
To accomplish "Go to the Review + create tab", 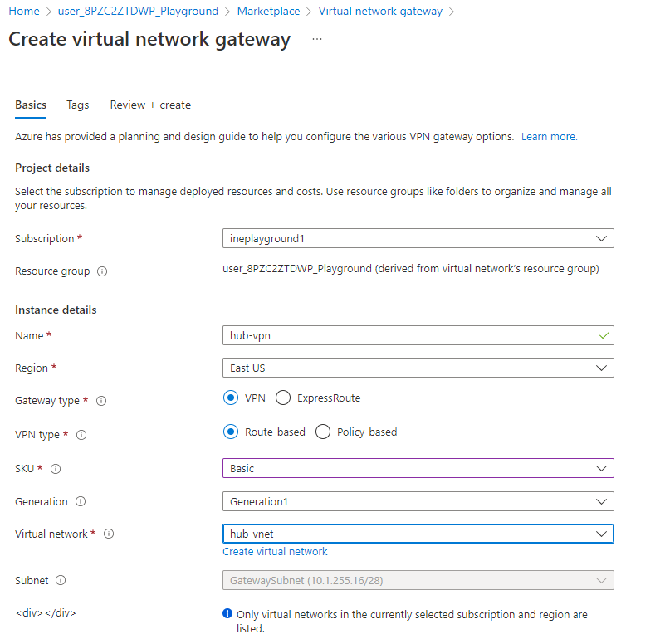I will 150,105.
